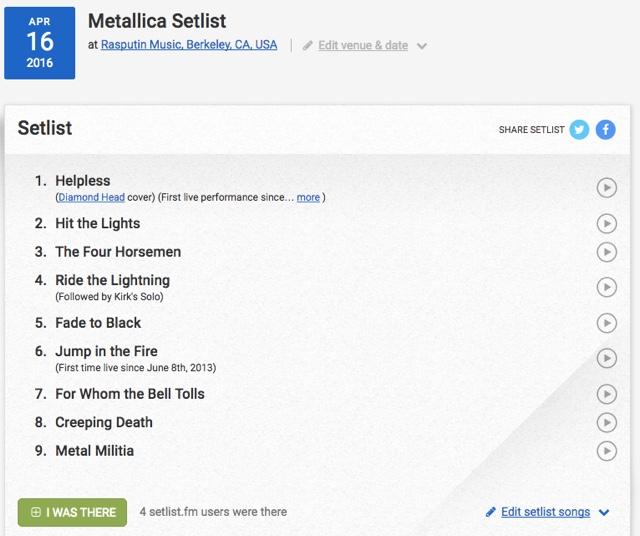The width and height of the screenshot is (640, 536).
Task: Play Metal Militia
Action: (606, 451)
